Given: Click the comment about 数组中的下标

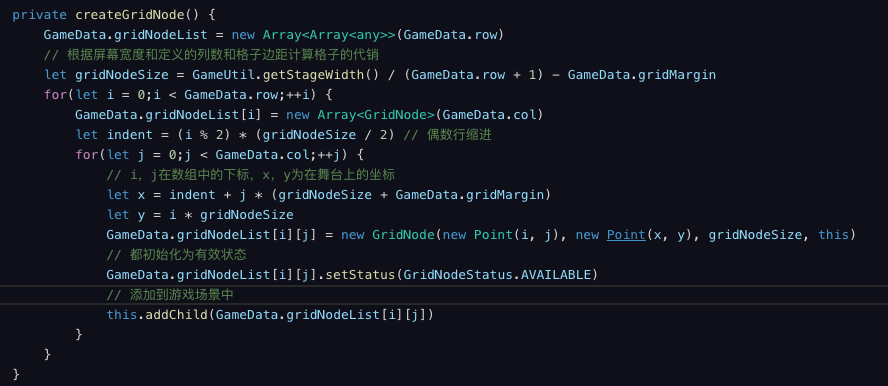Looking at the screenshot, I should pyautogui.click(x=250, y=175).
